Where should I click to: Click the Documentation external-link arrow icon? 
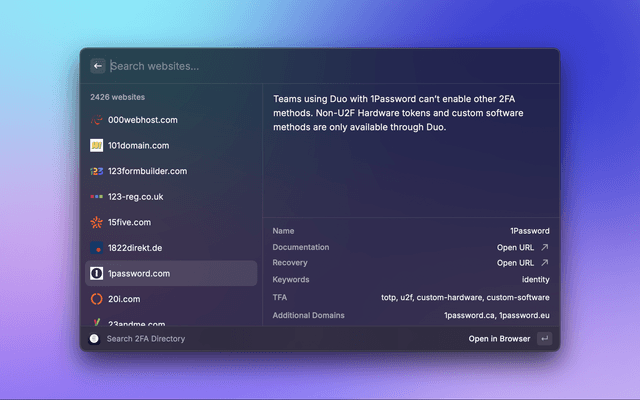544,247
